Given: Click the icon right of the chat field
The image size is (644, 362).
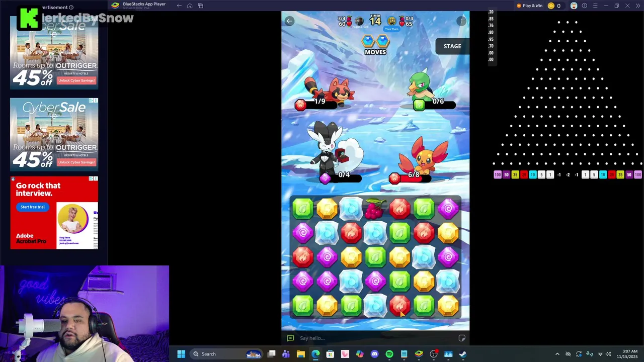Looking at the screenshot, I should click(462, 338).
